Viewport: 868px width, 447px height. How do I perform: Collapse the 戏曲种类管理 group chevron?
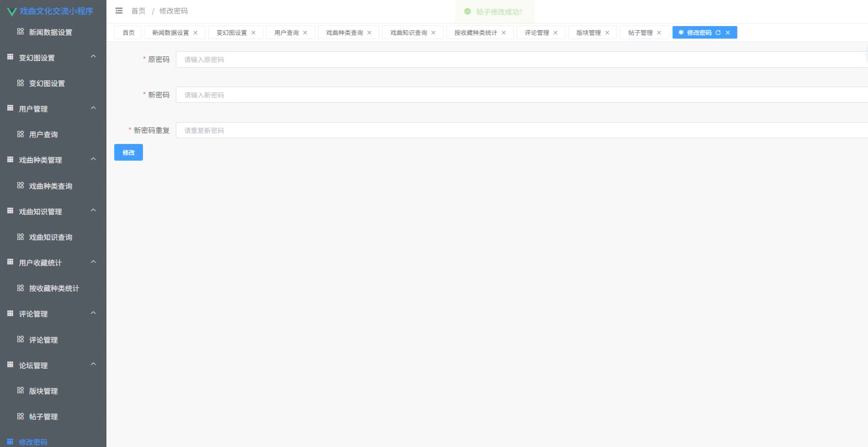point(93,159)
